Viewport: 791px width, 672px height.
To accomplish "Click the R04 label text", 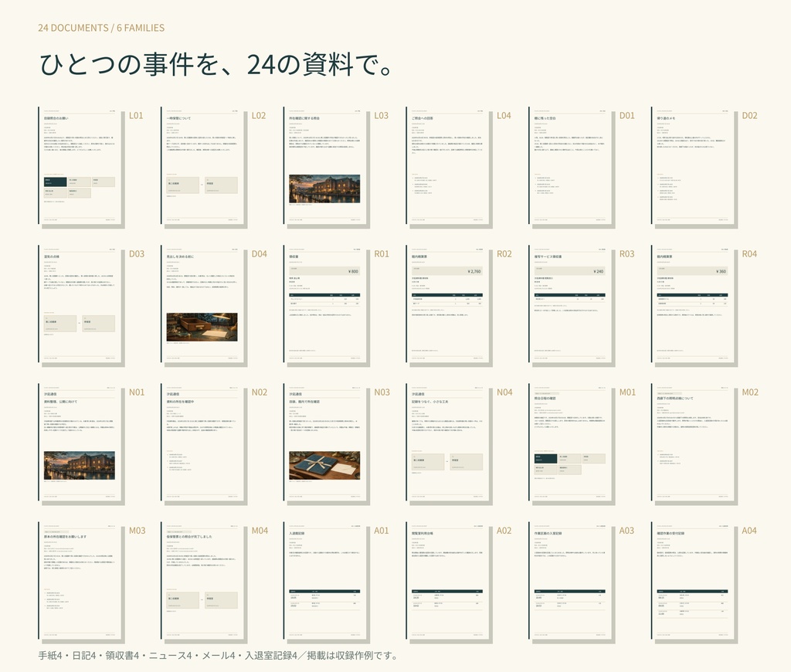I will click(x=749, y=254).
